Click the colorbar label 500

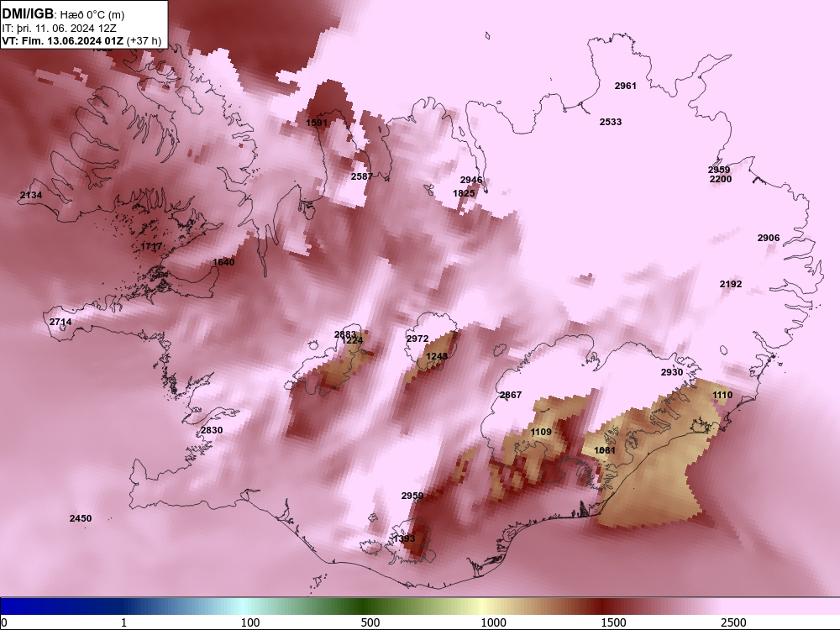(x=370, y=622)
